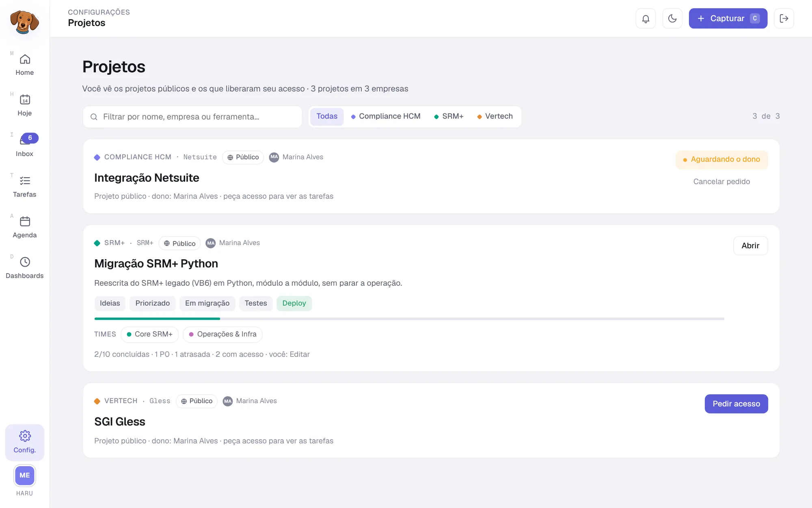Click the ME user avatar
This screenshot has width=812, height=508.
[25, 475]
